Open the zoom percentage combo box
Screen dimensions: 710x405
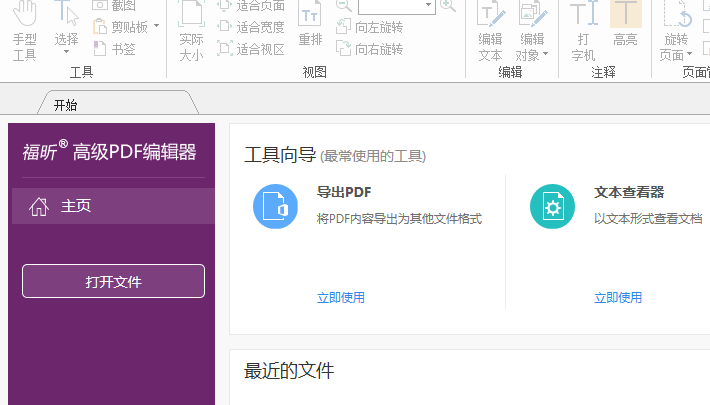[x=397, y=6]
